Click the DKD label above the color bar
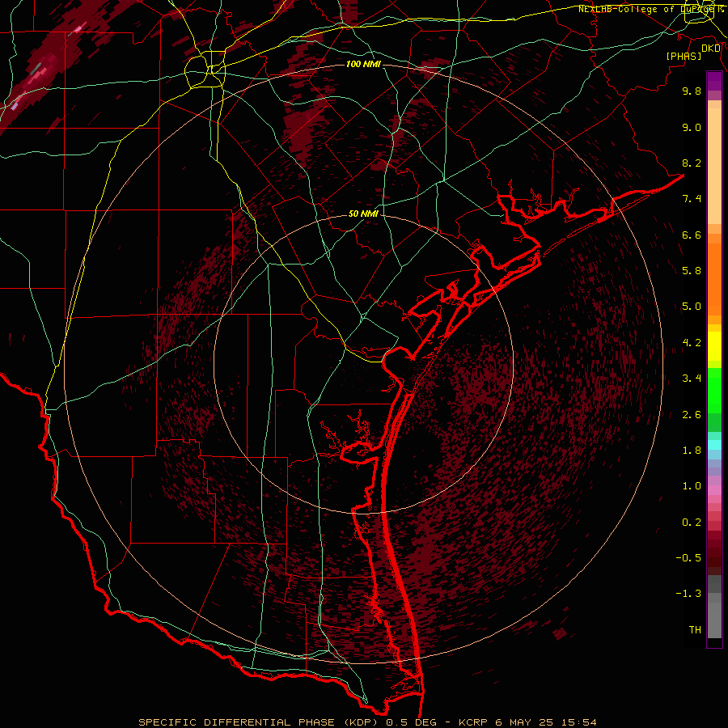This screenshot has height=728, width=728. (x=711, y=49)
